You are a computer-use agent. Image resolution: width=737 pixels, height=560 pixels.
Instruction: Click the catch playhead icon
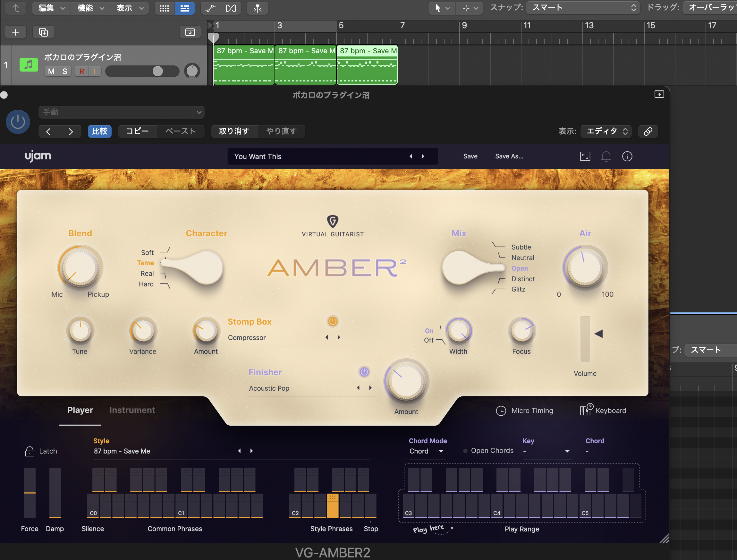pos(257,8)
